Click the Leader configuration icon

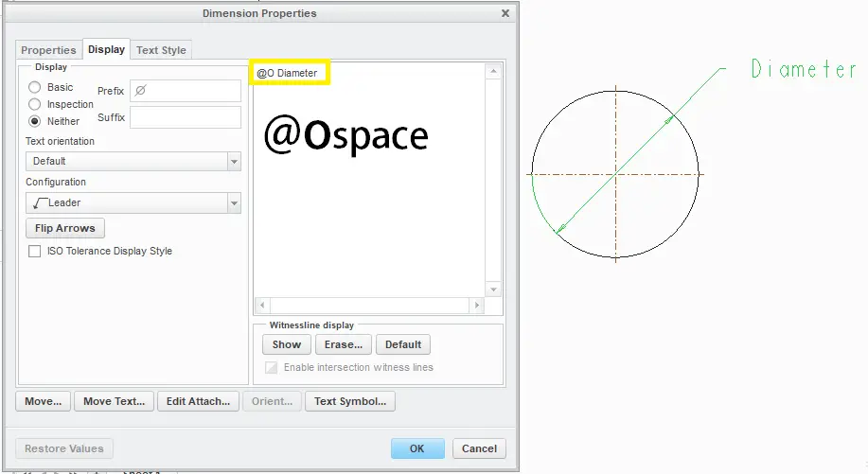click(40, 203)
